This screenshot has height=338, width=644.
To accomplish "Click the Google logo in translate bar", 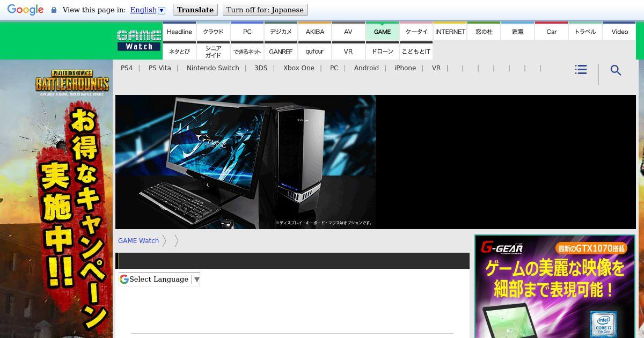I will 25,10.
